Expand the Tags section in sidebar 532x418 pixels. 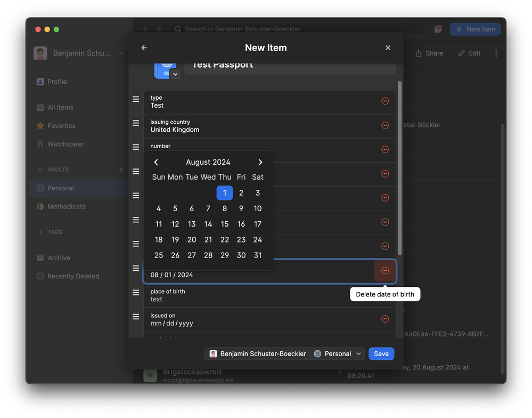[40, 232]
